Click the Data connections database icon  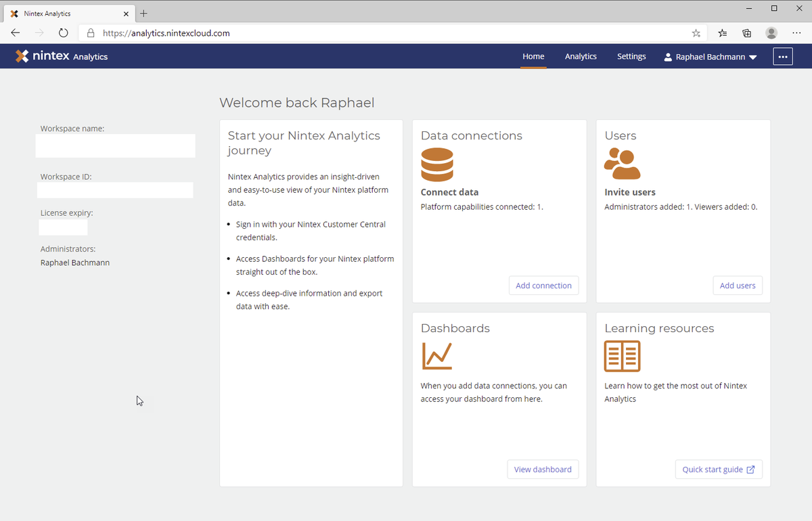coord(437,164)
